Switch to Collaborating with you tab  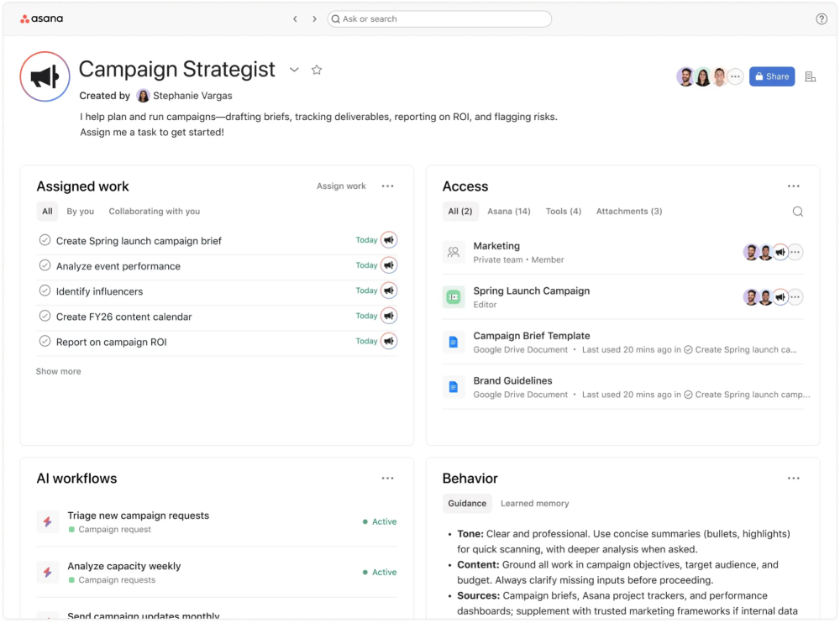154,212
